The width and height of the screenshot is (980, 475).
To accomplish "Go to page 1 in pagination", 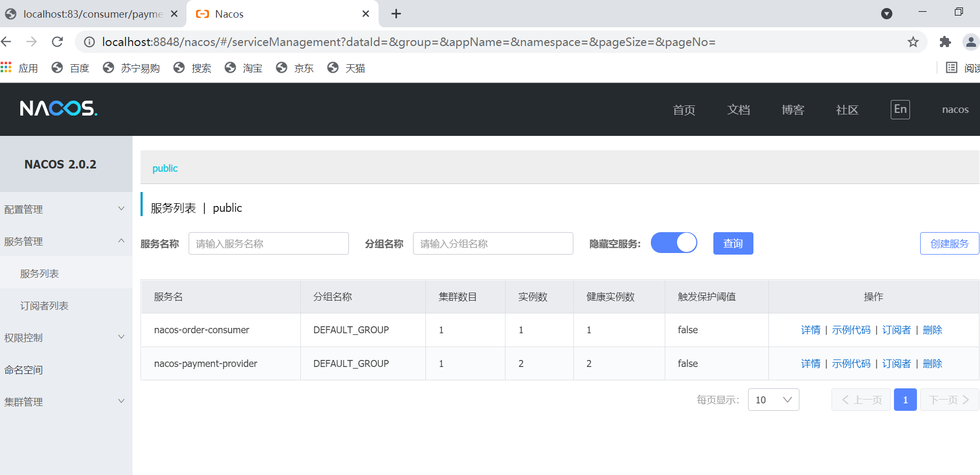I will (x=905, y=400).
